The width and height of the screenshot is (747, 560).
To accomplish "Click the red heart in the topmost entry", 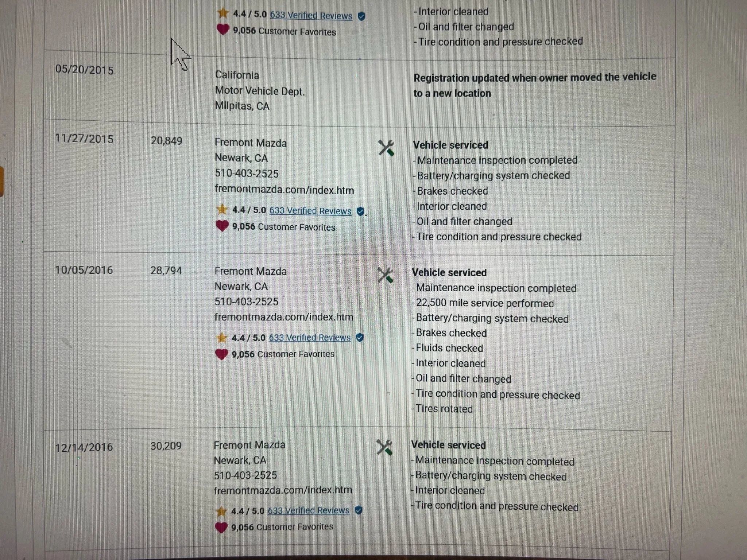I will pyautogui.click(x=222, y=30).
